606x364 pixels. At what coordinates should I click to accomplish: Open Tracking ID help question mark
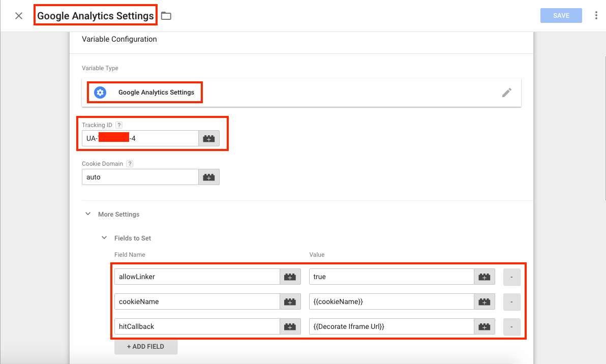119,125
